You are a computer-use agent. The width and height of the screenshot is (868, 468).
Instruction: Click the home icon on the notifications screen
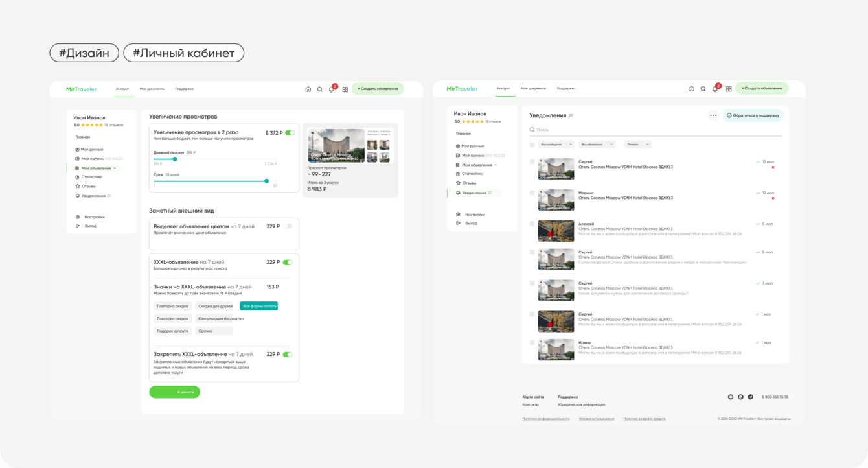click(691, 89)
